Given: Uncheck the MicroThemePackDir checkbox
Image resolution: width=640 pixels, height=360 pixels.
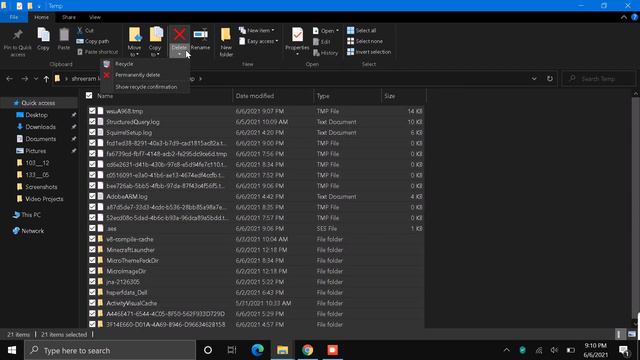Looking at the screenshot, I should point(92,260).
